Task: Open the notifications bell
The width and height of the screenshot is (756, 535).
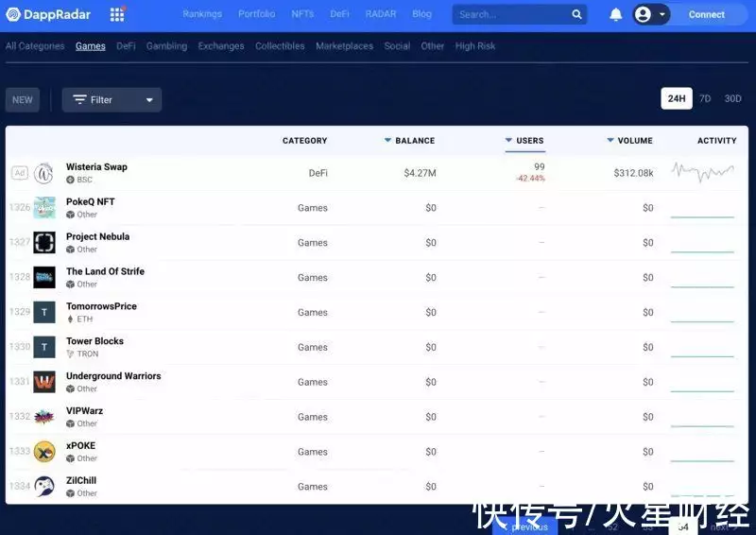Action: click(616, 14)
